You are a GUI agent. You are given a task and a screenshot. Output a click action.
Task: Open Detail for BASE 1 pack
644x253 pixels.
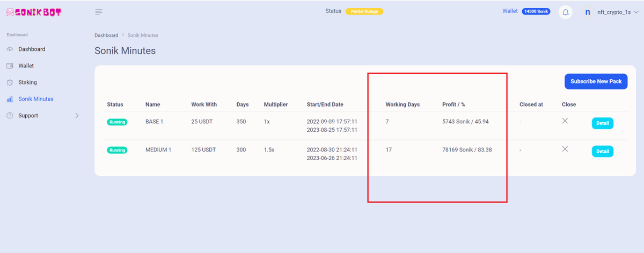coord(603,123)
